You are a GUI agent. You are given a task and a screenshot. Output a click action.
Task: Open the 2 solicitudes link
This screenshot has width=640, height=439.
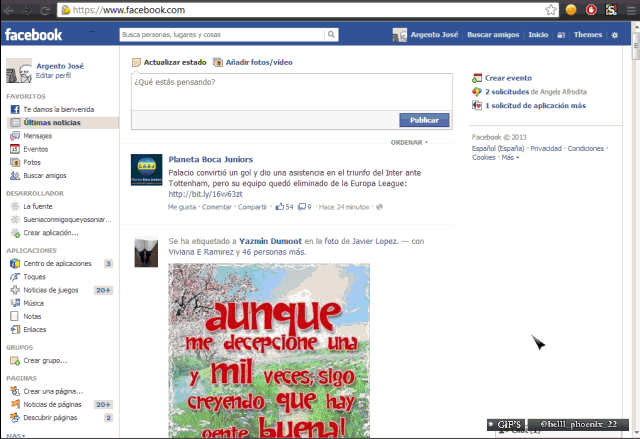click(507, 92)
